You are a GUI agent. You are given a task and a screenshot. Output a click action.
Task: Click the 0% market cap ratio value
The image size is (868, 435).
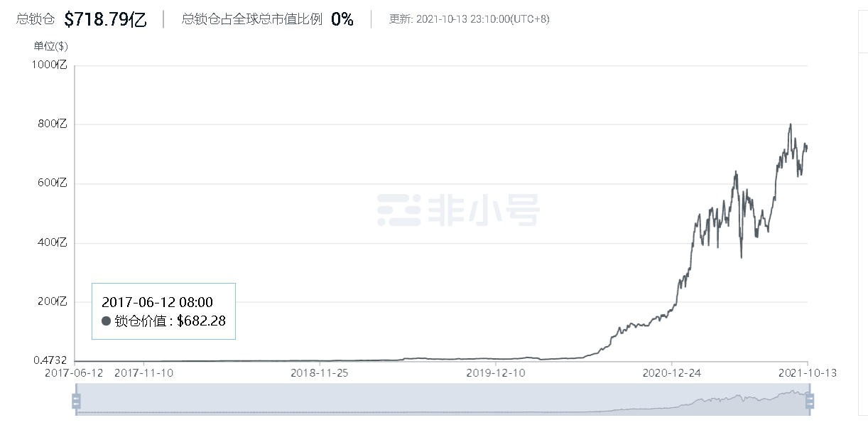pos(342,19)
